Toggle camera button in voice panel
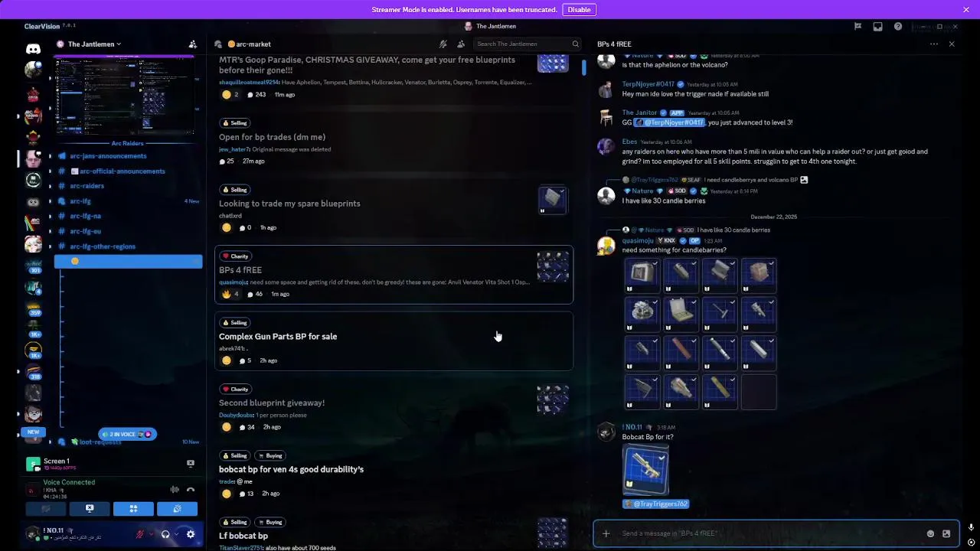The height and width of the screenshot is (551, 980). point(46,509)
